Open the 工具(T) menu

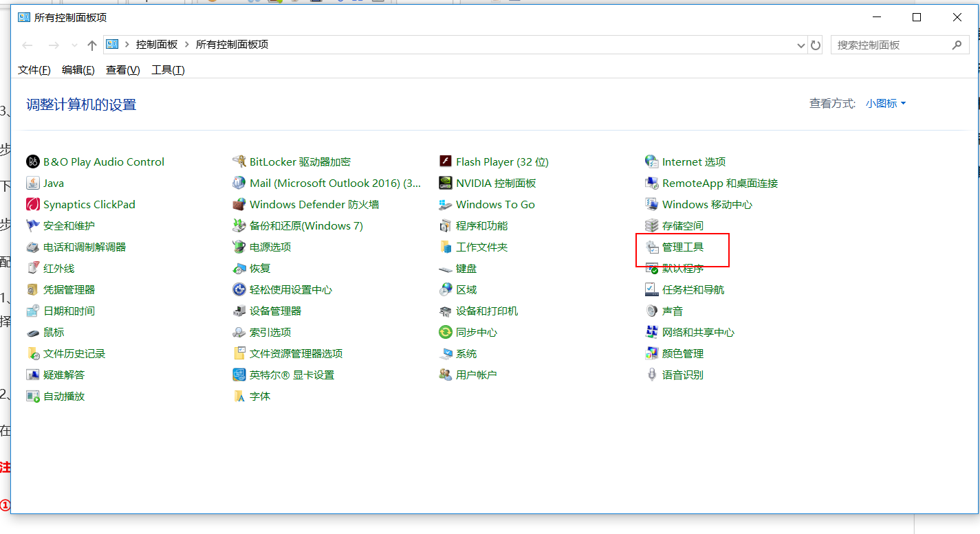168,70
